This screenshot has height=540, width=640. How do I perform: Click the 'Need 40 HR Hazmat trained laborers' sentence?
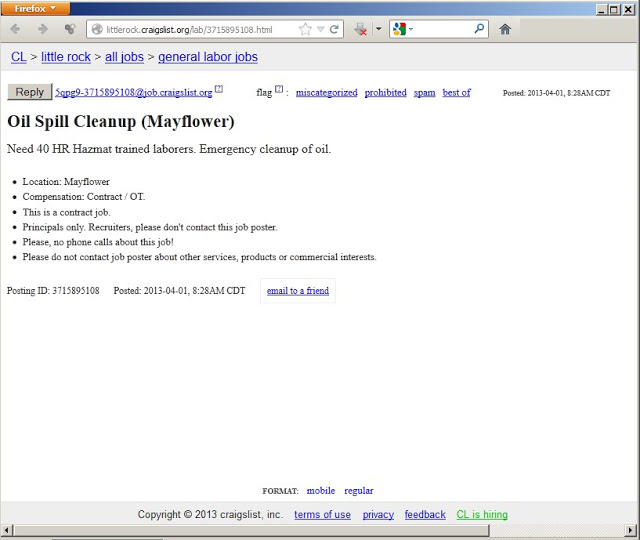169,149
